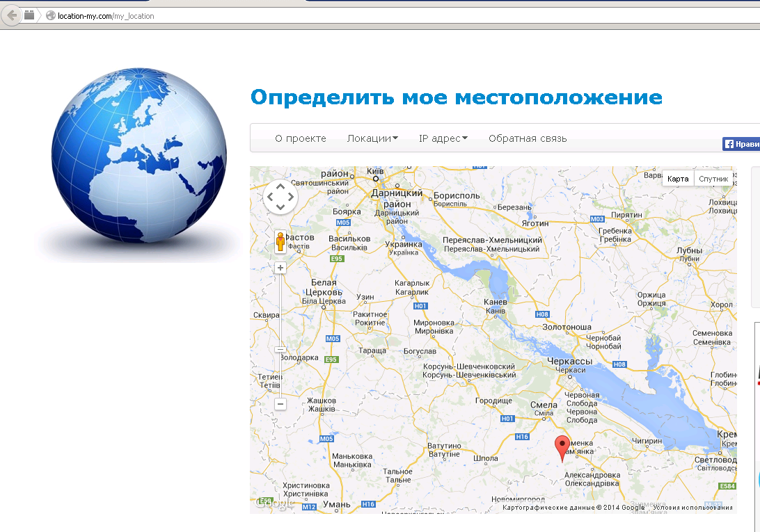This screenshot has height=532, width=760.
Task: Click the 'Черкассы' city label on map
Action: [x=569, y=361]
